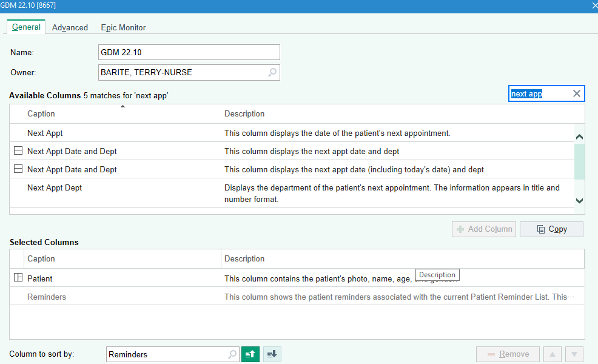Open the Column to sort by search magnifier
This screenshot has height=364, width=598.
click(x=232, y=354)
